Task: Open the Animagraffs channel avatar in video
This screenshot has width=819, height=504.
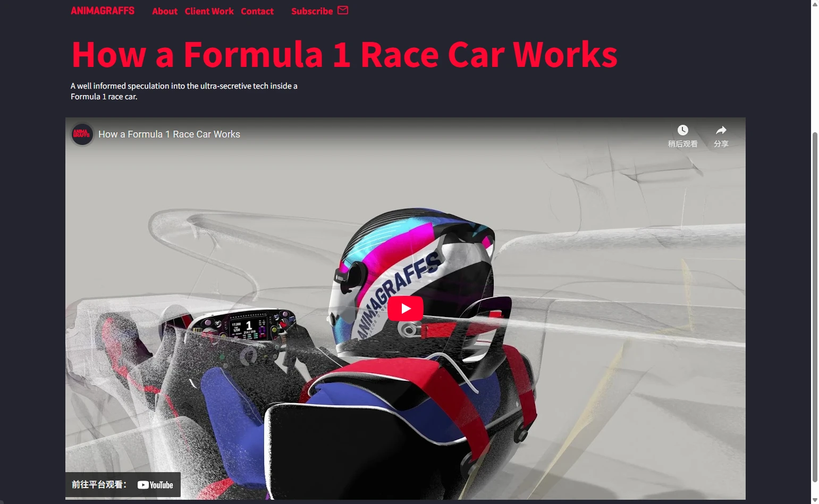Action: point(82,134)
